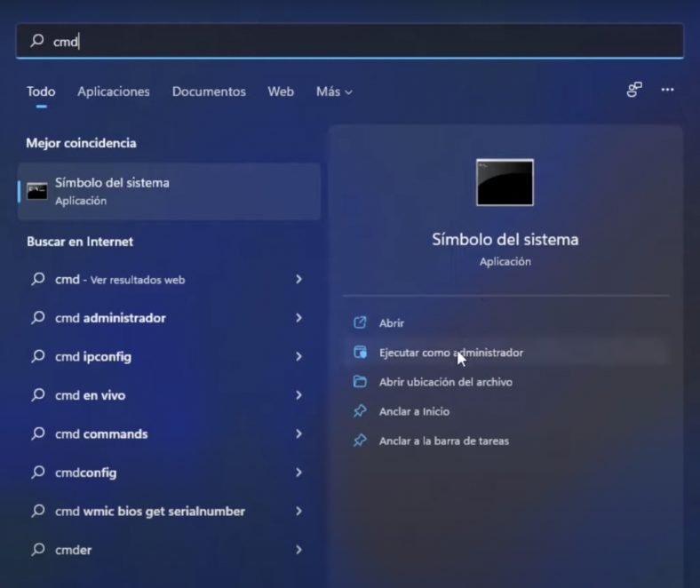Image resolution: width=700 pixels, height=588 pixels.
Task: Click inside the cmd search text field
Action: click(x=355, y=41)
